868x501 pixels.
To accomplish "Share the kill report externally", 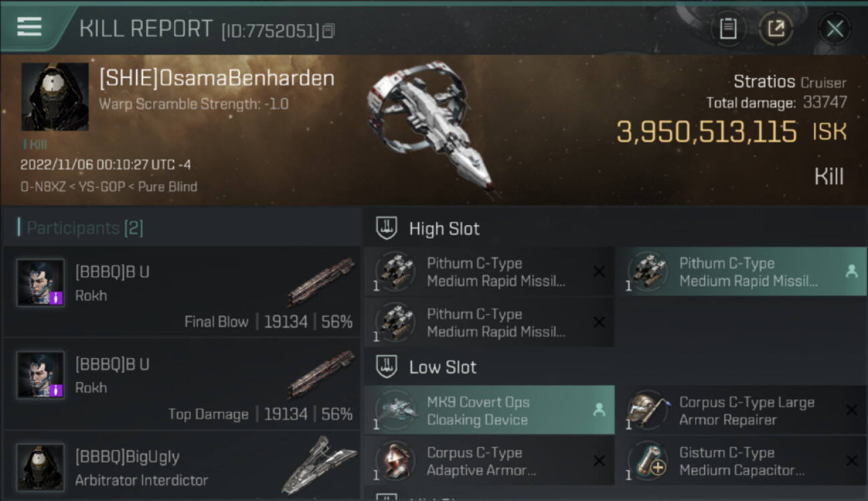I will coord(776,29).
